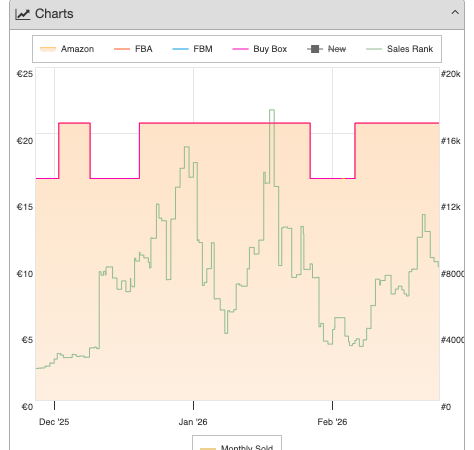Click the Feb '26 axis label
Viewport: 474px width, 450px height.
click(332, 422)
